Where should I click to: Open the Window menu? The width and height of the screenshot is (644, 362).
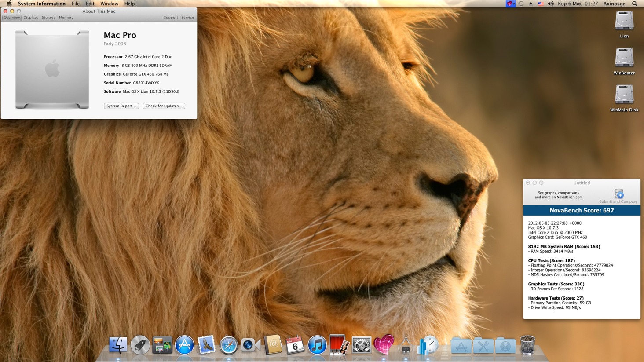(x=109, y=4)
